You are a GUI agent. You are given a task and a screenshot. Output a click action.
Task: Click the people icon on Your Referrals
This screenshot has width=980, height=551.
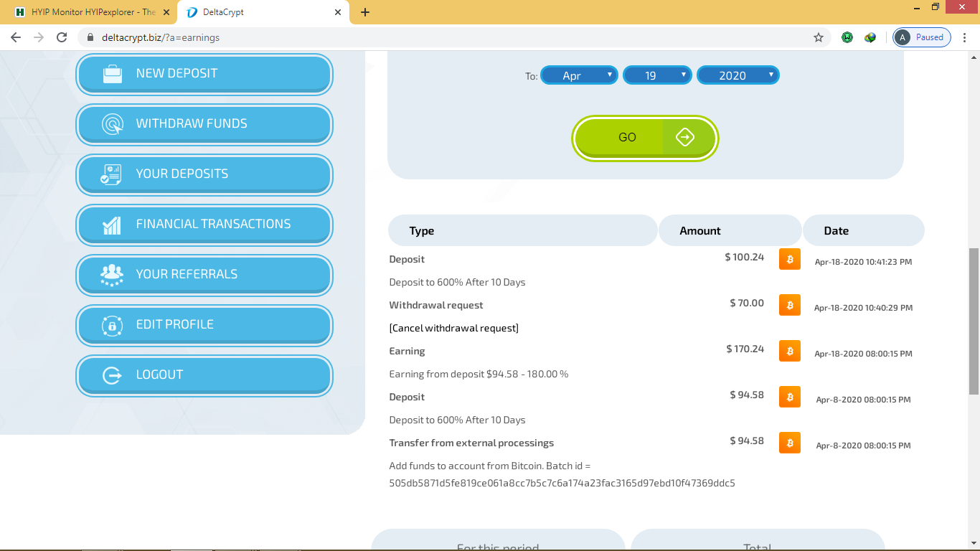coord(112,275)
